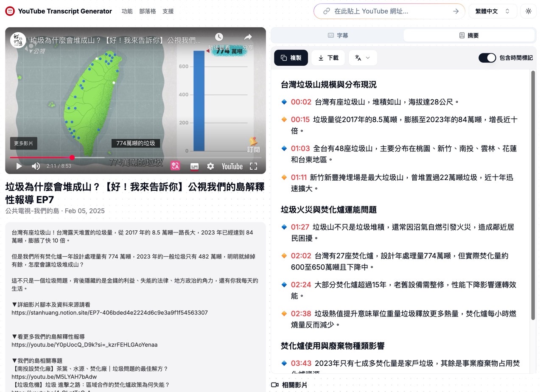The height and width of the screenshot is (392, 543).
Task: Jump to timestamp 00:02
Action: (301, 102)
